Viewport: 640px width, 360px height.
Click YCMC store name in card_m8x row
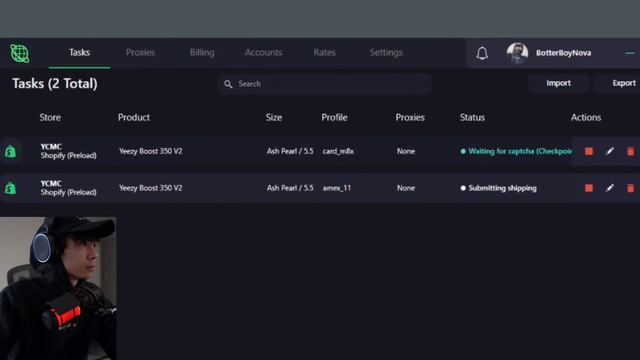pyautogui.click(x=51, y=147)
